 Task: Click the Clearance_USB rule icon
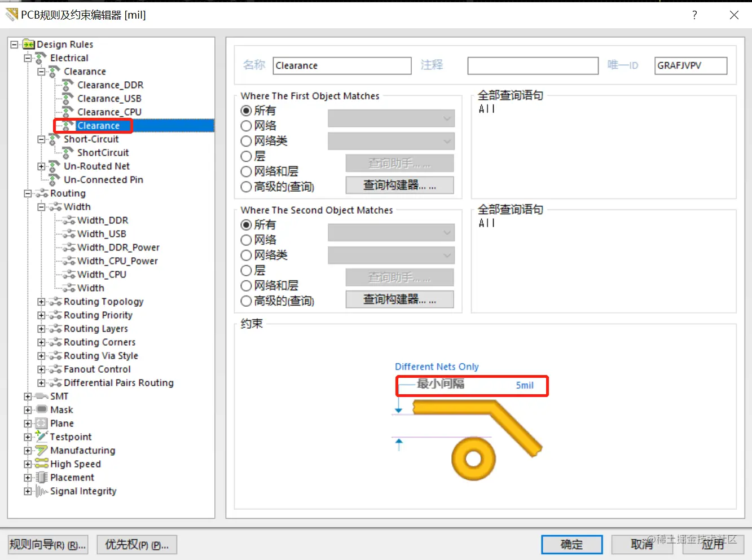tap(68, 98)
